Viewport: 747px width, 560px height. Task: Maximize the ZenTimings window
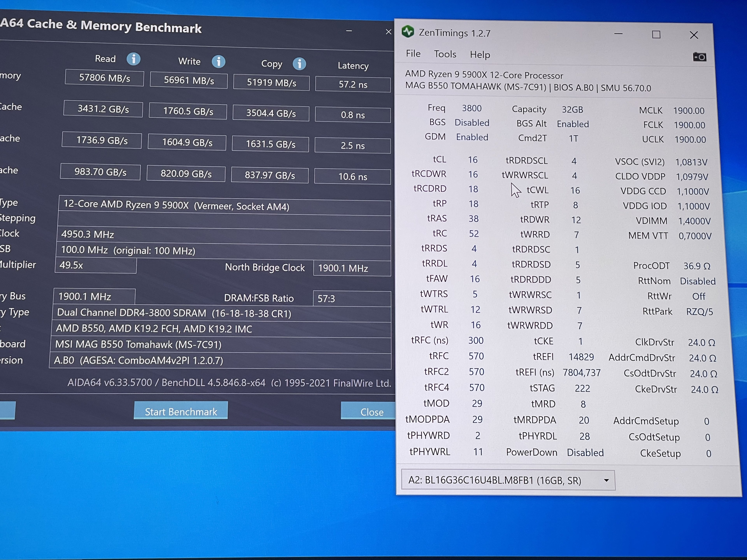pyautogui.click(x=656, y=34)
